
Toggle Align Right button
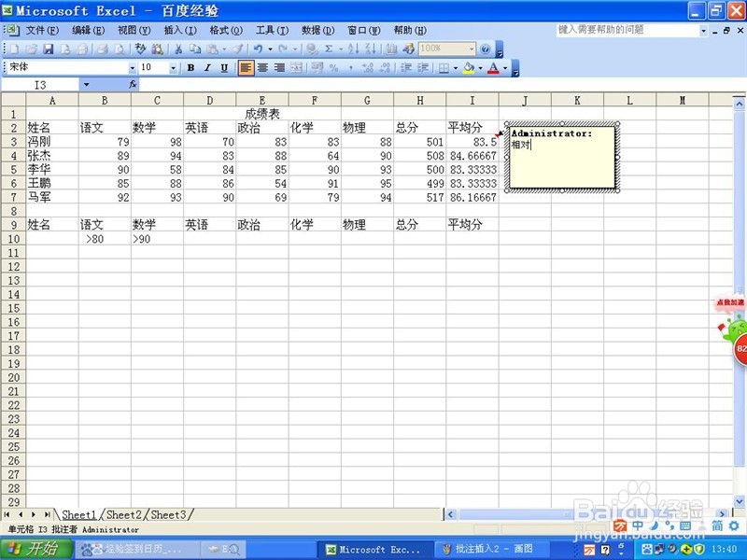(x=279, y=68)
